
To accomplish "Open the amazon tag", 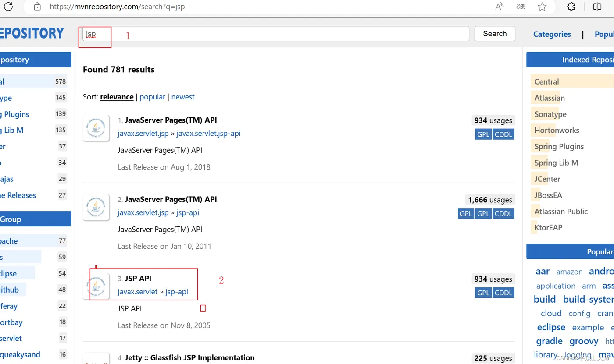I will 569,272.
